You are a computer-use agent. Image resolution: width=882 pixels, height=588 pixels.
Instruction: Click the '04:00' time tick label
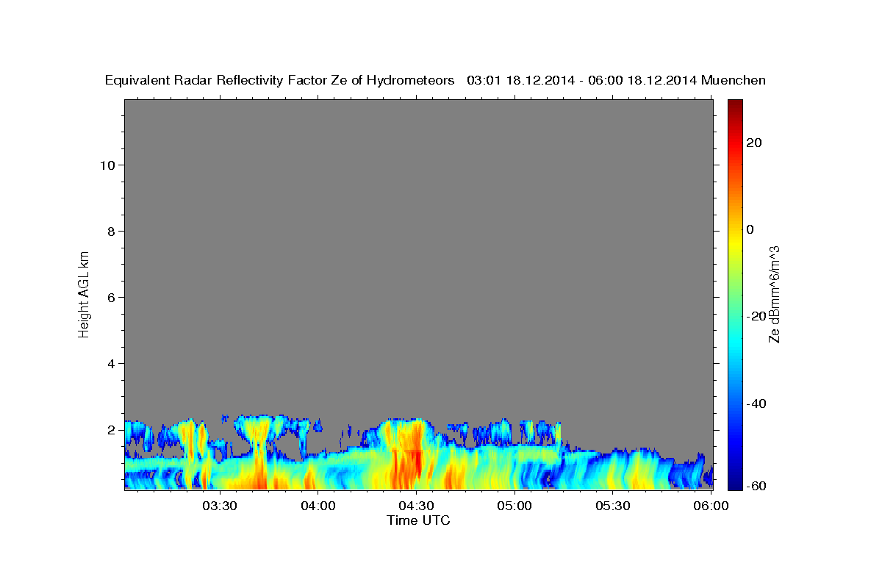point(318,506)
